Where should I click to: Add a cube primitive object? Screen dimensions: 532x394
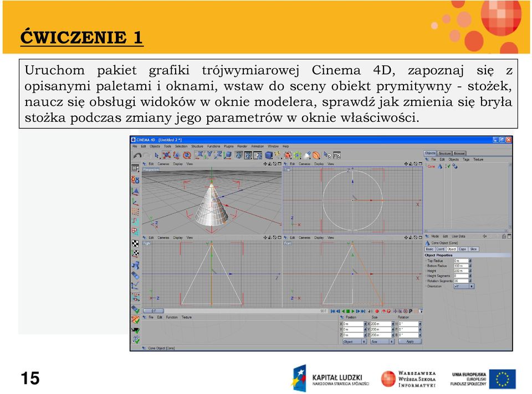coord(269,155)
